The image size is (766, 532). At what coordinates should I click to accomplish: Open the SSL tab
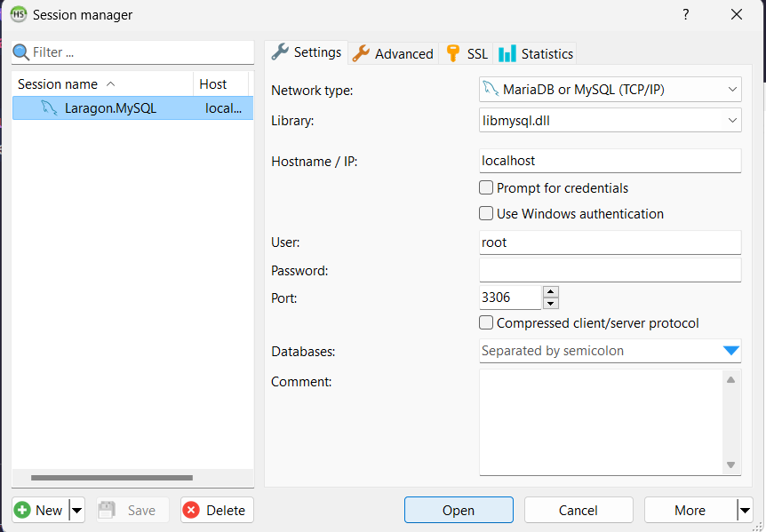click(466, 53)
